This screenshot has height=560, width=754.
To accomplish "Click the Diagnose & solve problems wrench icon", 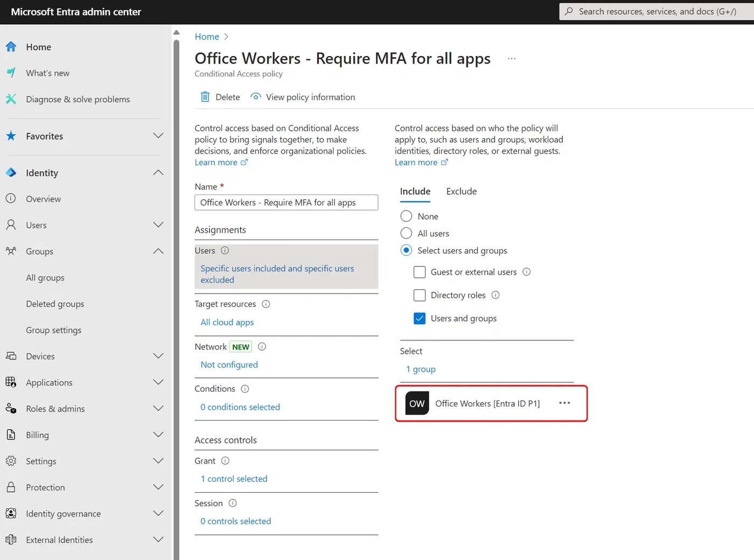I will (x=11, y=99).
